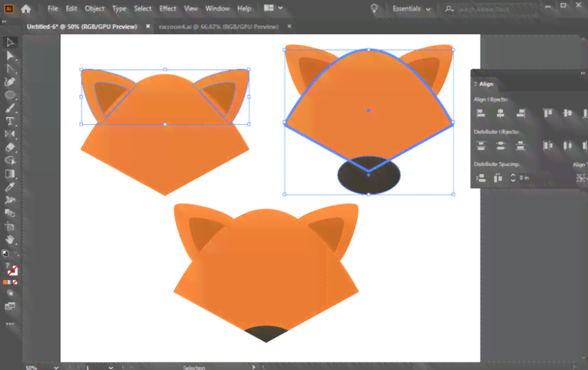Image resolution: width=588 pixels, height=370 pixels.
Task: Select the Eraser tool
Action: (10, 148)
